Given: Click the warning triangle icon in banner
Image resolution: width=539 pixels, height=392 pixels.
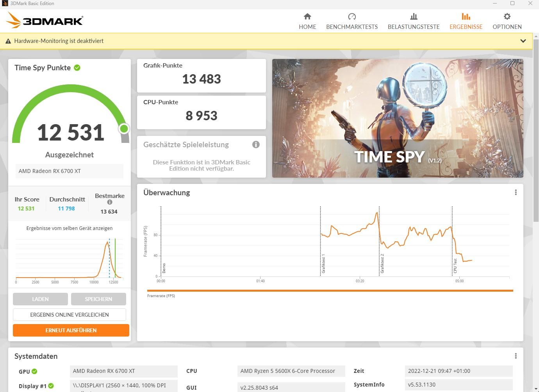Looking at the screenshot, I should [x=8, y=41].
